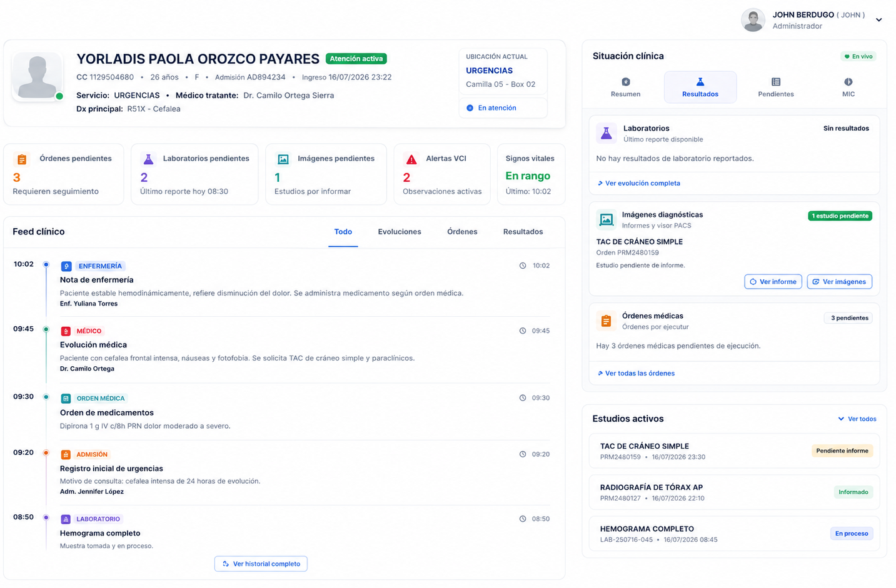Click the Médico entry red icon

(66, 331)
